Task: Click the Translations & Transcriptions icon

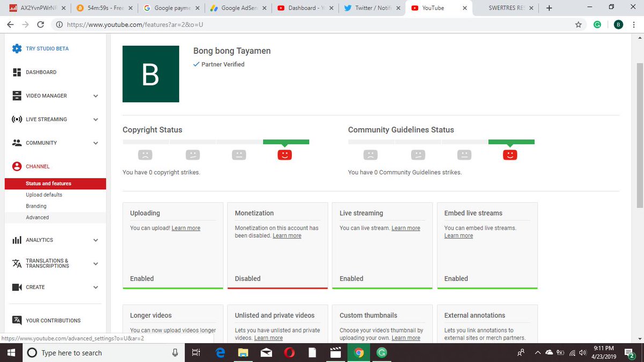Action: click(x=17, y=263)
